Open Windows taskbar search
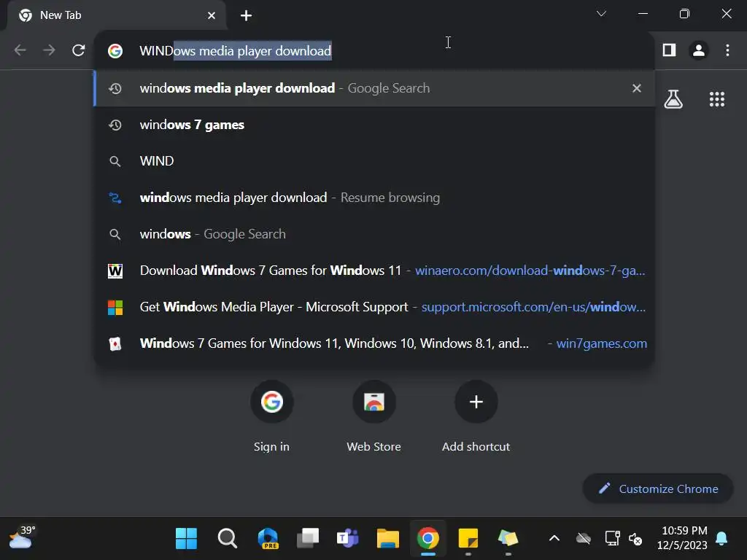 coord(228,539)
